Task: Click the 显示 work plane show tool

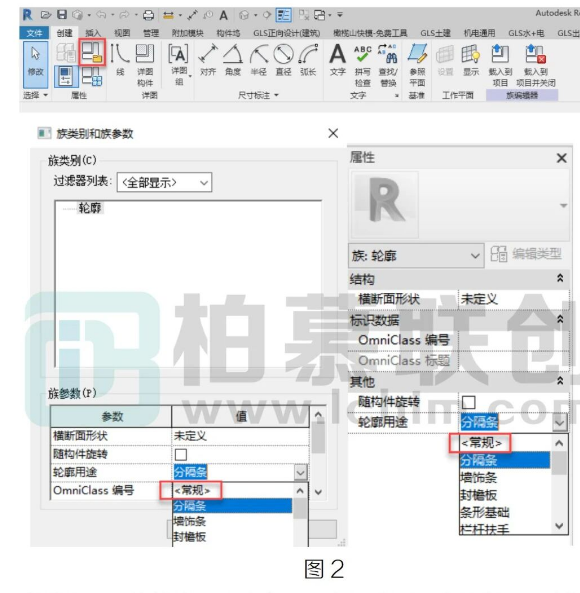Action: pyautogui.click(x=471, y=60)
